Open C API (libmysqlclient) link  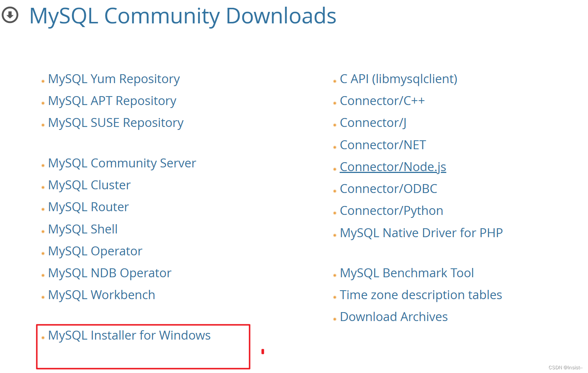point(399,79)
